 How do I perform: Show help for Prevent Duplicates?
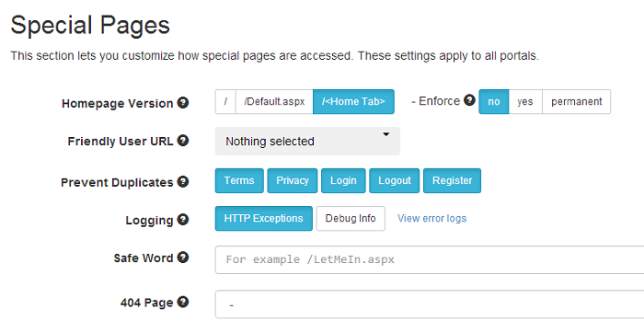coord(183,181)
